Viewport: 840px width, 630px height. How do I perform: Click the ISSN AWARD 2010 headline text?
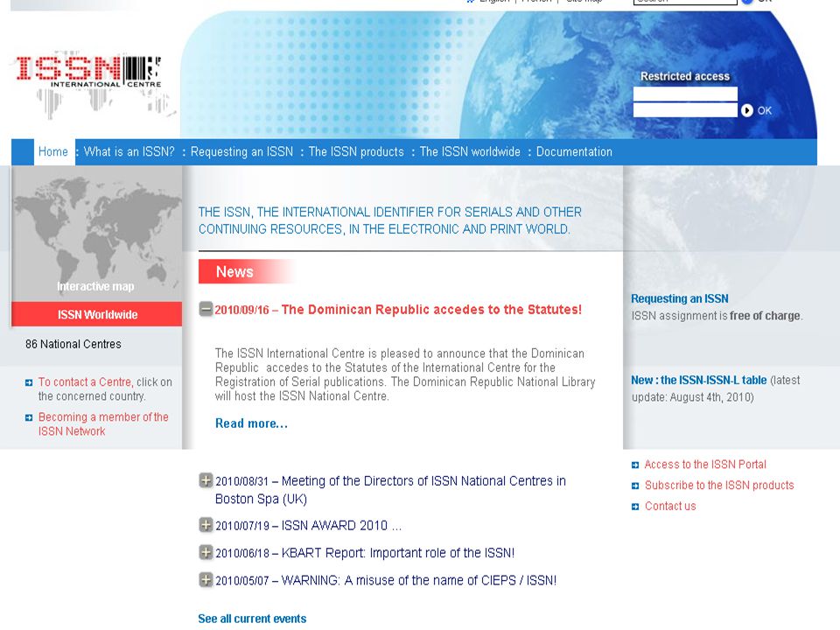308,526
